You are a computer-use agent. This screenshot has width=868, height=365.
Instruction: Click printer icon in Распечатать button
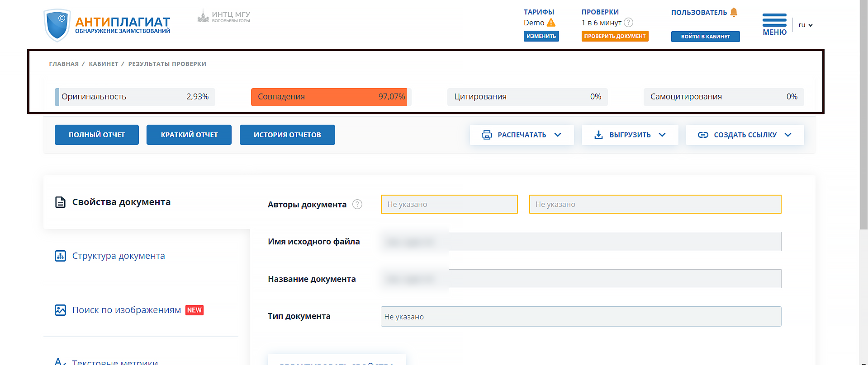point(487,135)
